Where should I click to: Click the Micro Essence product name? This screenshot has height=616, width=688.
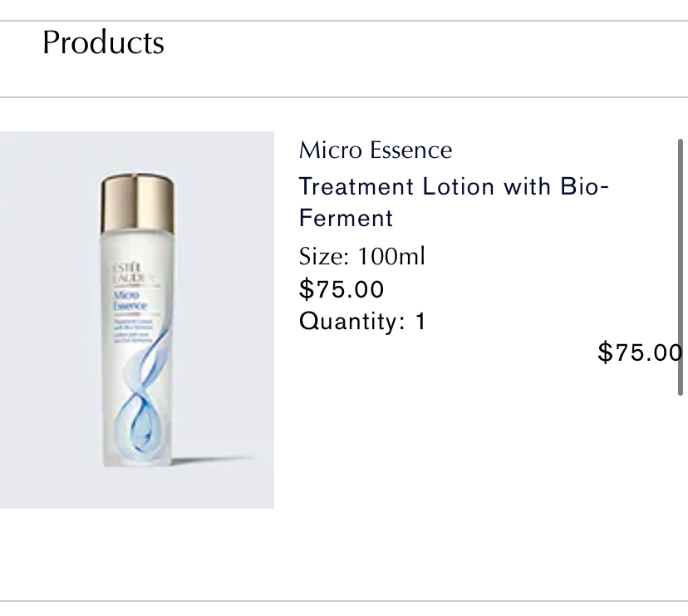coord(376,150)
